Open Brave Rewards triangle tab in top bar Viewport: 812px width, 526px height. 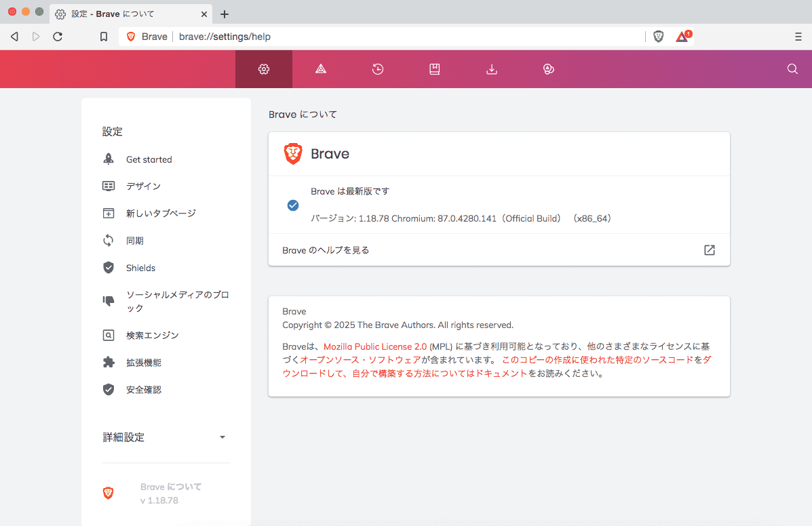pyautogui.click(x=321, y=69)
